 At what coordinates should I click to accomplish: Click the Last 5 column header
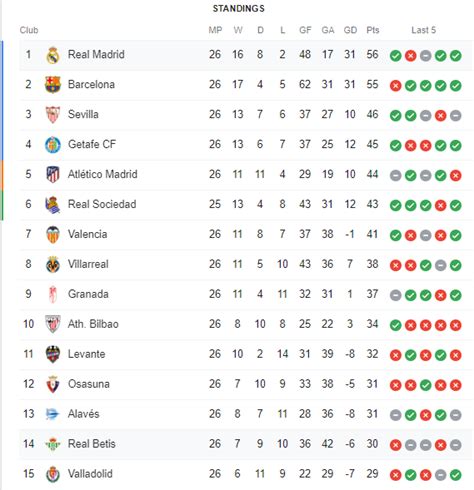423,30
